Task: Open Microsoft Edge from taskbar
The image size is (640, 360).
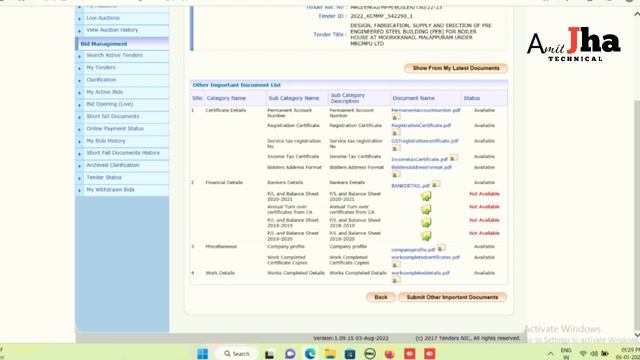Action: (x=310, y=353)
